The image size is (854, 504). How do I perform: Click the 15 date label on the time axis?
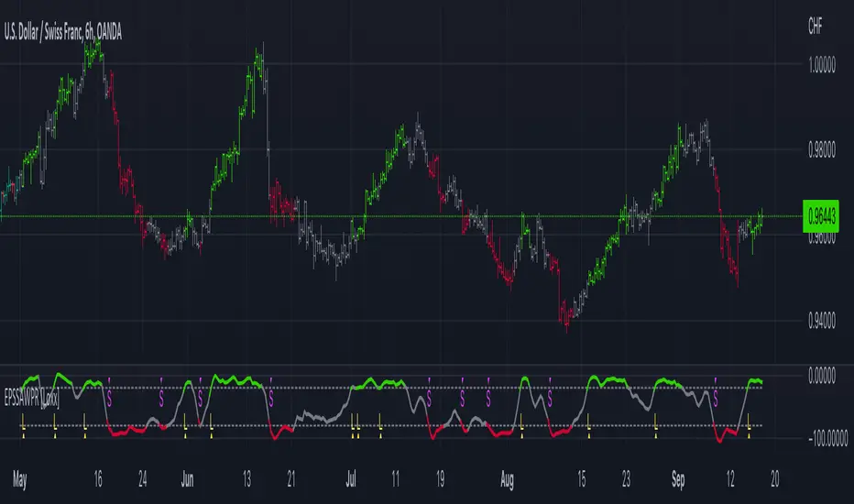(582, 479)
